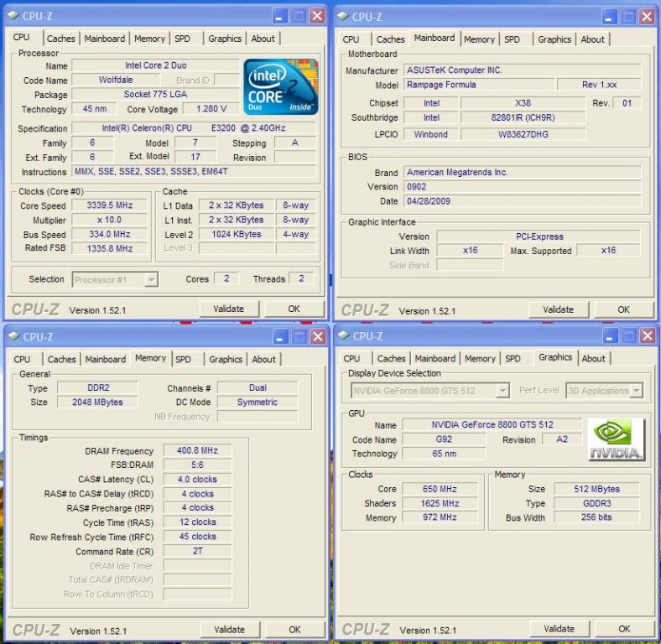The height and width of the screenshot is (644, 661).
Task: Click the Code Name value 'Wolfdale'
Action: [116, 80]
